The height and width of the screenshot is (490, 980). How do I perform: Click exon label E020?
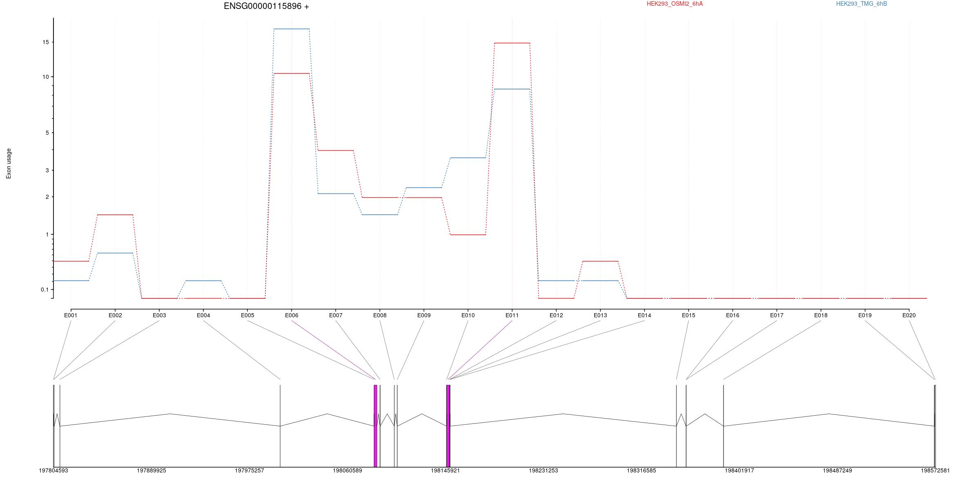click(909, 315)
